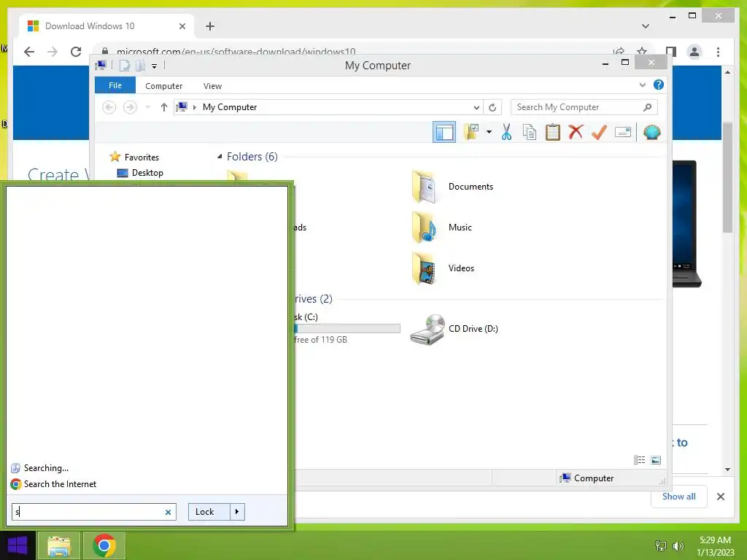Click the Copy documents icon
This screenshot has height=560, width=747.
pyautogui.click(x=530, y=132)
